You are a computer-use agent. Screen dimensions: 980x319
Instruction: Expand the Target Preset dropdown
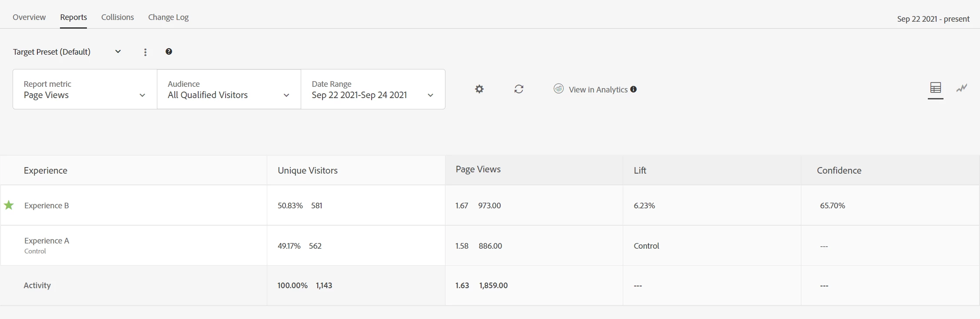tap(67, 52)
